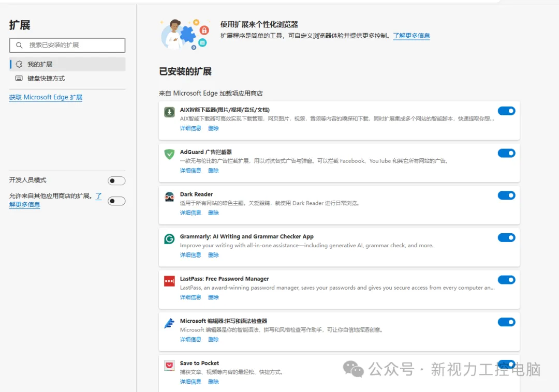Screen dimensions: 559x392
Task: Open 详细信息 for Grammarly
Action: click(x=190, y=255)
